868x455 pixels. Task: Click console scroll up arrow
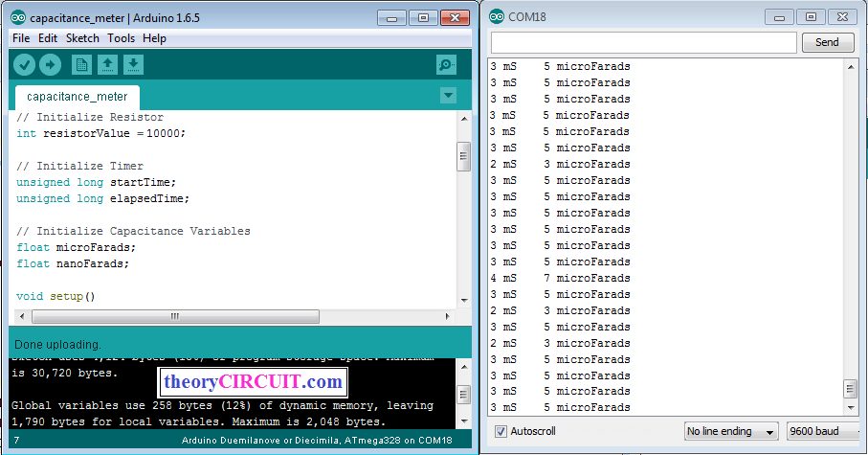pos(464,367)
